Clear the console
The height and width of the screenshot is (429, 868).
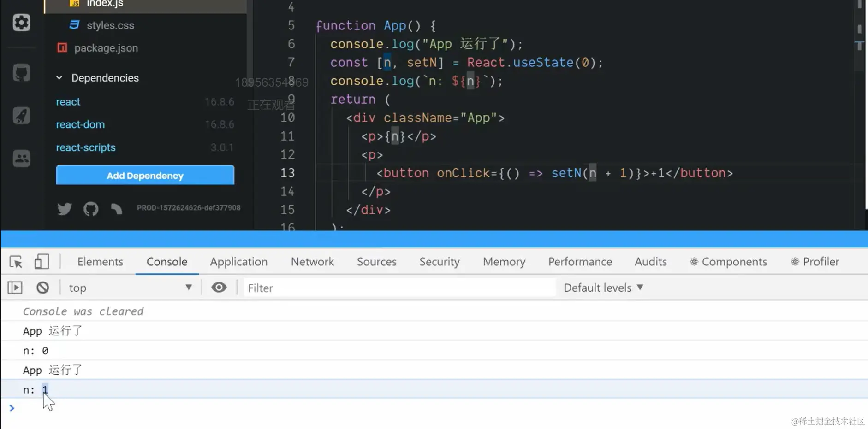pos(42,288)
